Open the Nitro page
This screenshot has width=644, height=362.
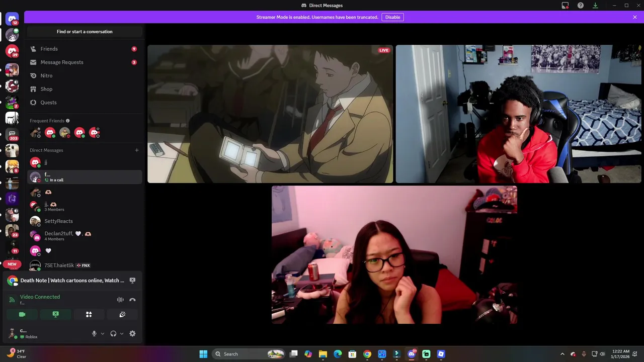pos(85,75)
